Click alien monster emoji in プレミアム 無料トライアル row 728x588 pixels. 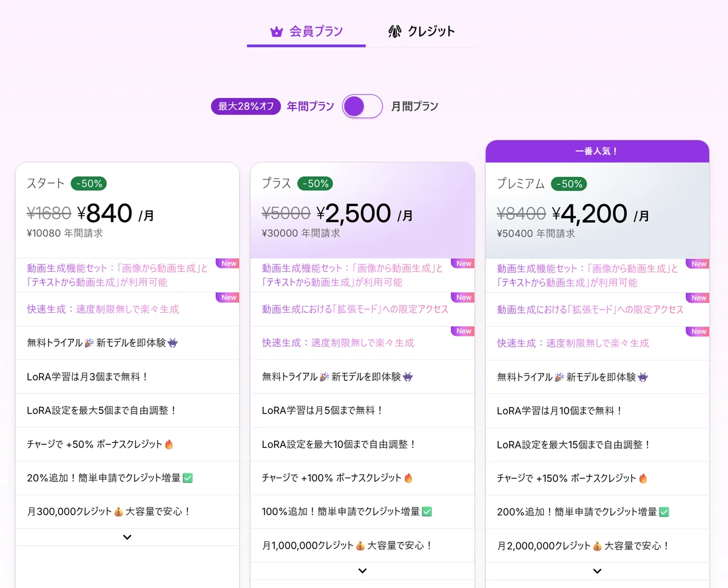coord(642,377)
